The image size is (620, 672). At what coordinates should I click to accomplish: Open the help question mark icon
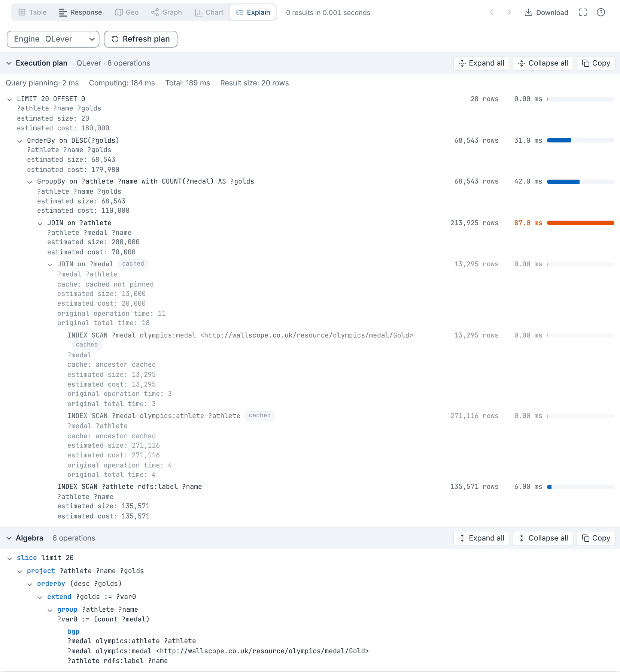click(601, 12)
